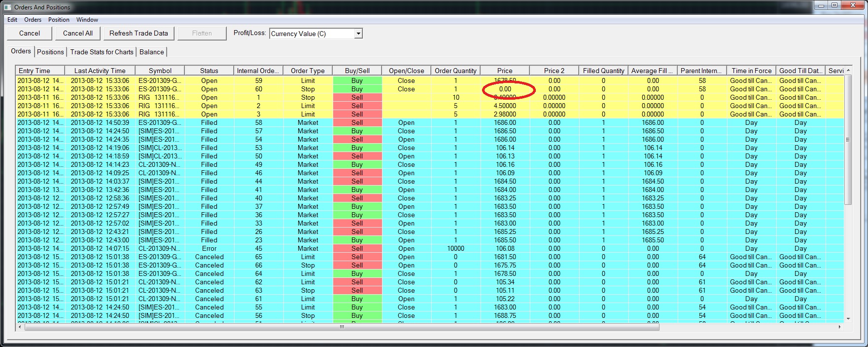Image resolution: width=868 pixels, height=347 pixels.
Task: Switch to Trade Stats for Charts tab
Action: pyautogui.click(x=102, y=52)
